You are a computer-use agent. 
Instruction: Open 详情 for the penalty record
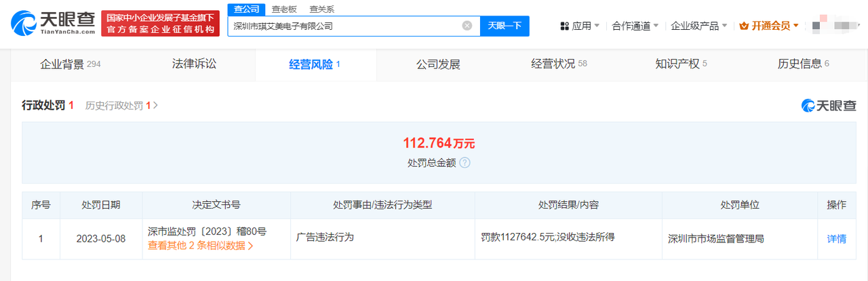pyautogui.click(x=836, y=238)
